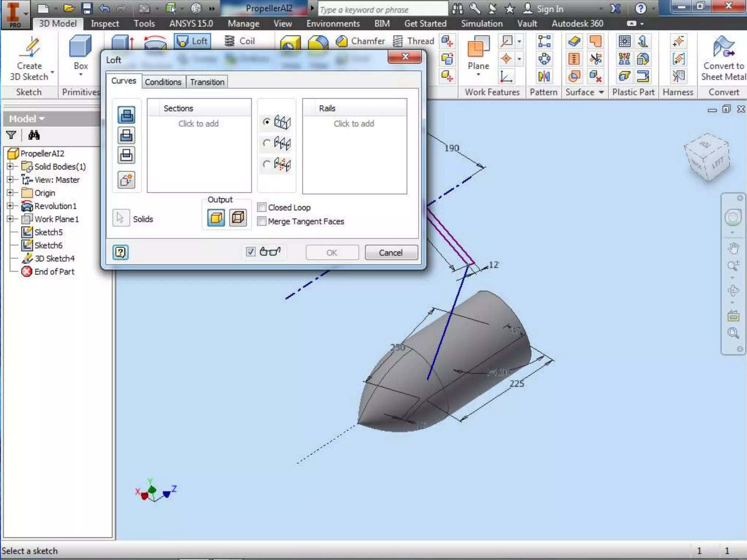Expand the Revolution1 tree node
The image size is (747, 560).
point(10,206)
